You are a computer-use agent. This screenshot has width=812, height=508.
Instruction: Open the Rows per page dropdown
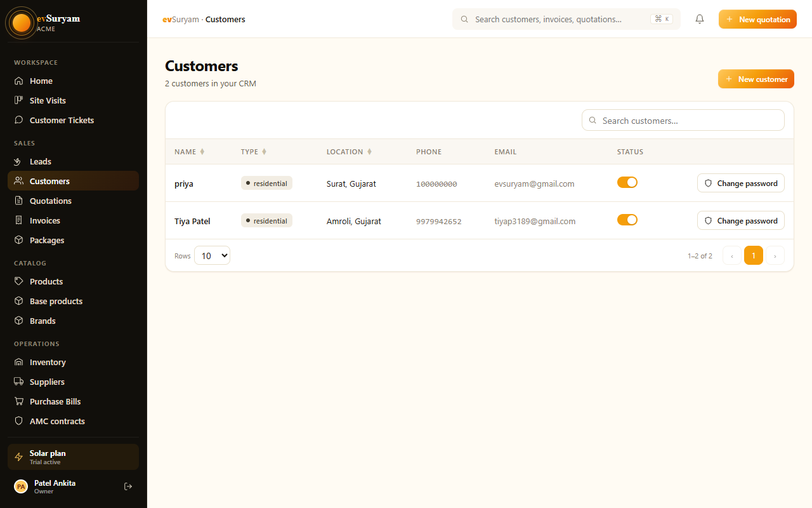click(212, 255)
